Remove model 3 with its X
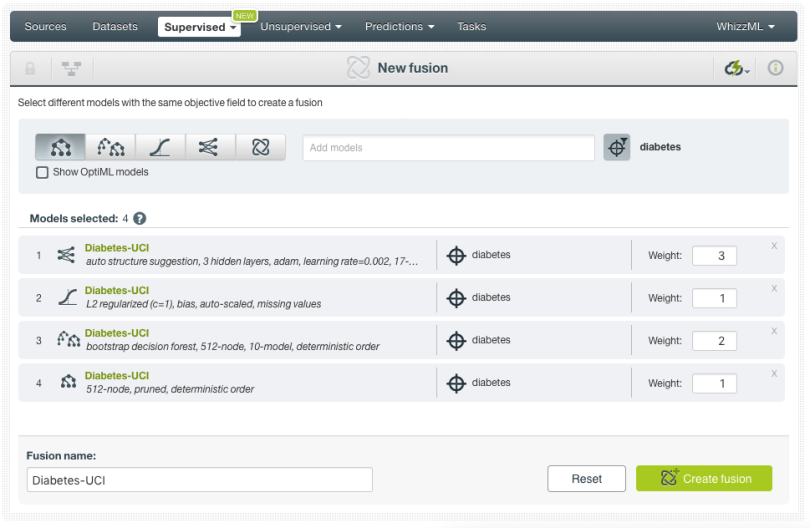The height and width of the screenshot is (528, 810). 774,331
